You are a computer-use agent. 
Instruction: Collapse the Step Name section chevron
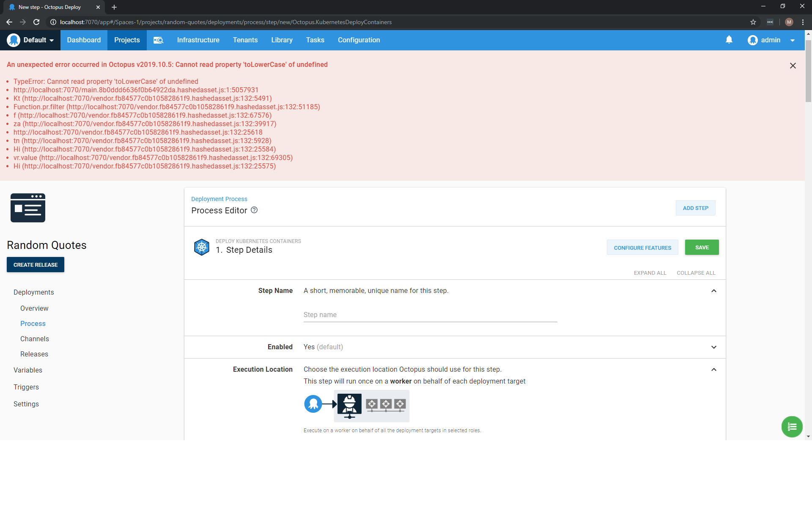coord(714,291)
